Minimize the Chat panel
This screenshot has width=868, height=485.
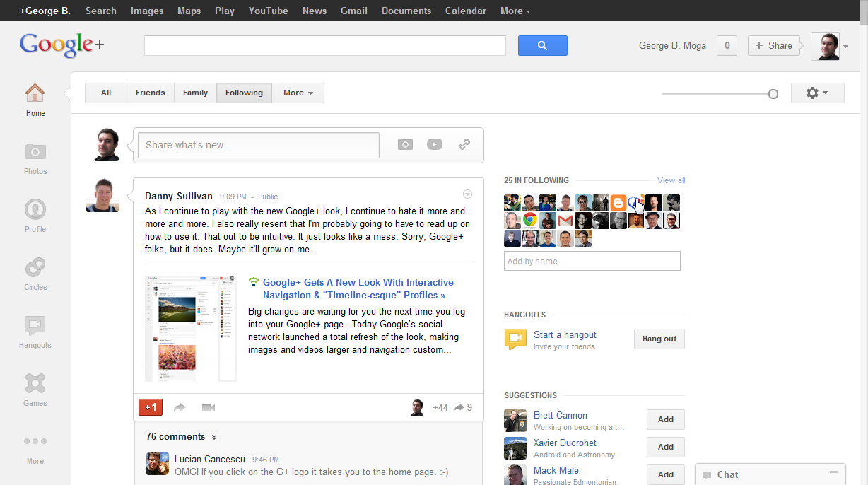coord(834,472)
